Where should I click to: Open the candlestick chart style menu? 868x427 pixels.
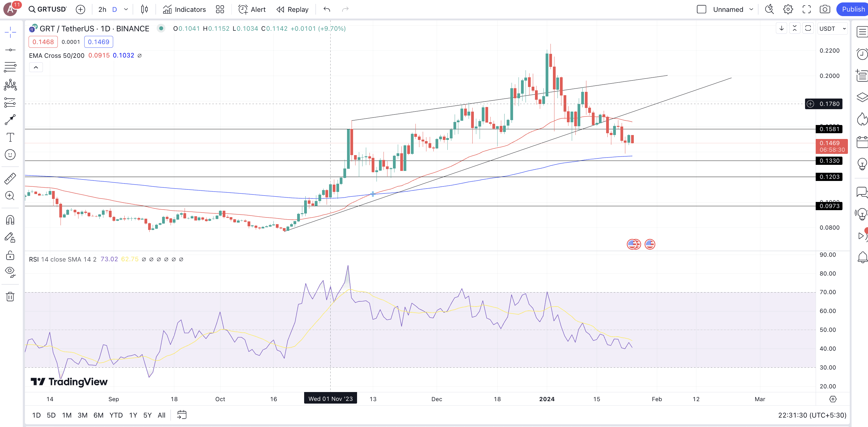pos(144,9)
